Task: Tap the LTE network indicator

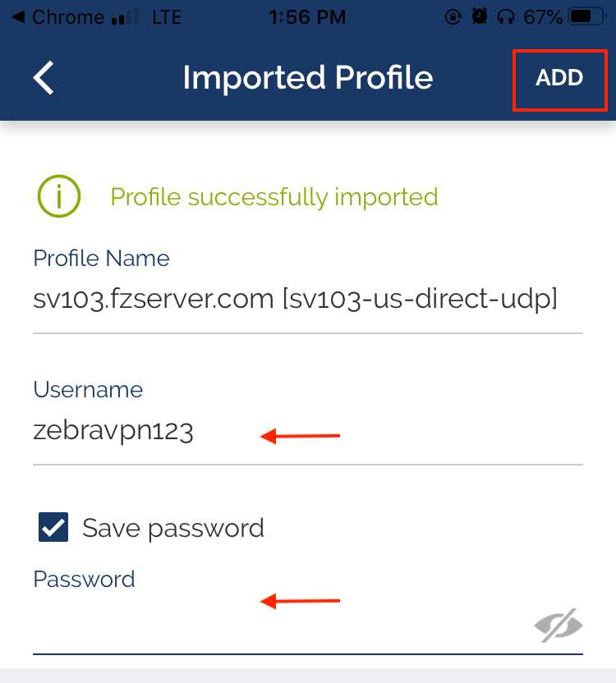Action: 167,17
